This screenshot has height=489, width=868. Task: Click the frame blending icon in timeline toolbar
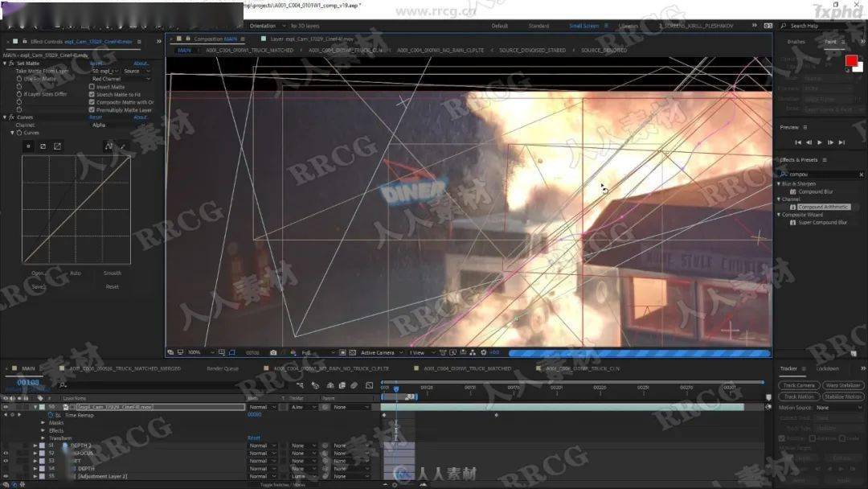[x=342, y=385]
